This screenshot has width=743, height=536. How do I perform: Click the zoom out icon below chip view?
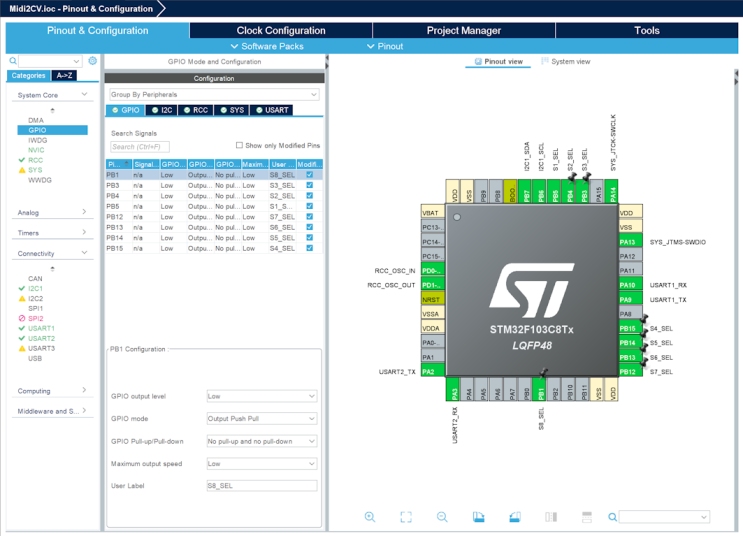[442, 517]
